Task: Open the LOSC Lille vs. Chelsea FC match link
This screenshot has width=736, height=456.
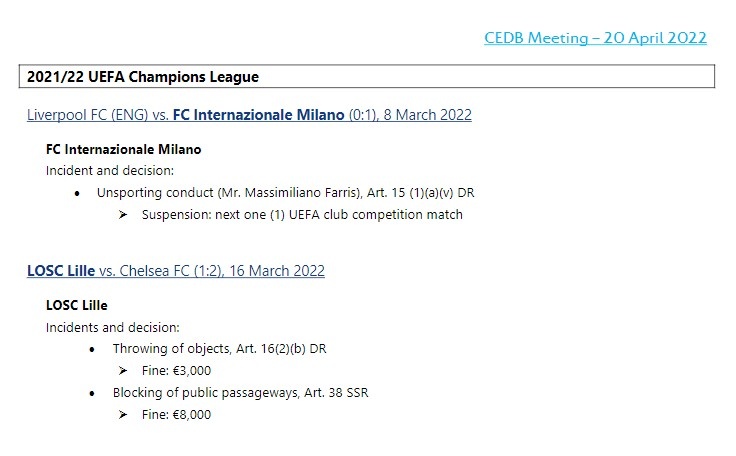Action: tap(176, 271)
